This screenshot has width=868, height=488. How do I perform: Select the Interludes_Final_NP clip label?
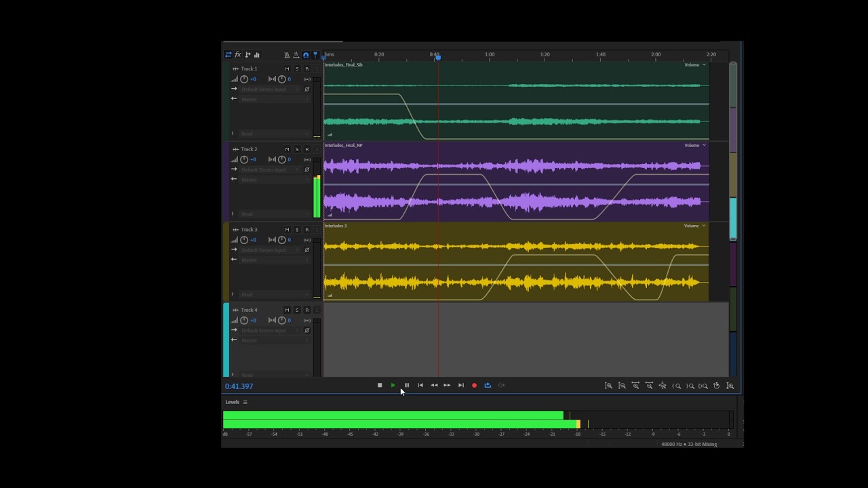(x=344, y=145)
